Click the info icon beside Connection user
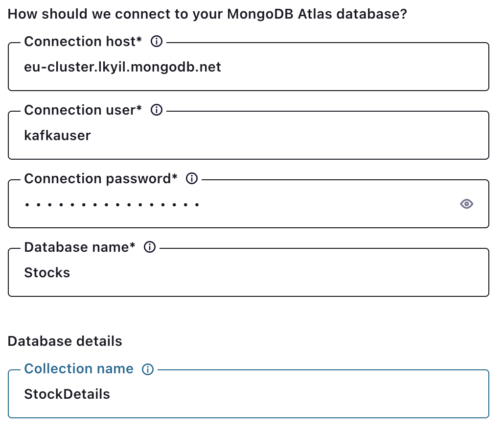The image size is (504, 434). click(156, 110)
